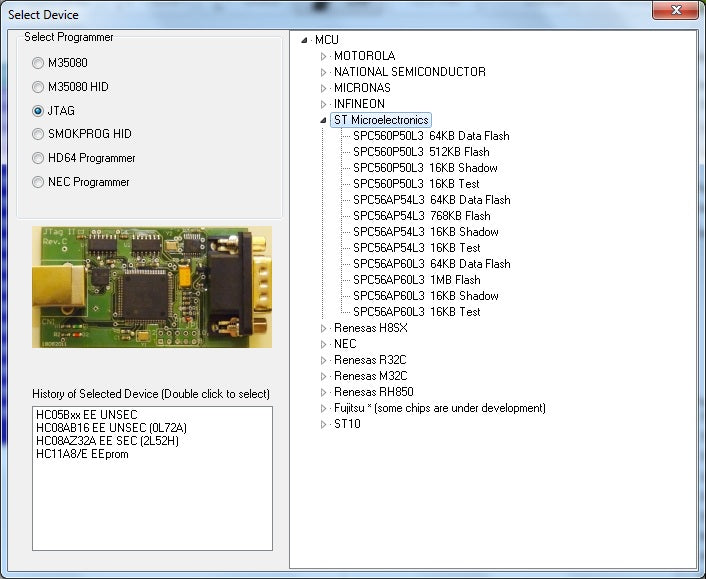Select HC08AZ32A EE SEC (2L52H) history entry
706x579 pixels.
107,441
